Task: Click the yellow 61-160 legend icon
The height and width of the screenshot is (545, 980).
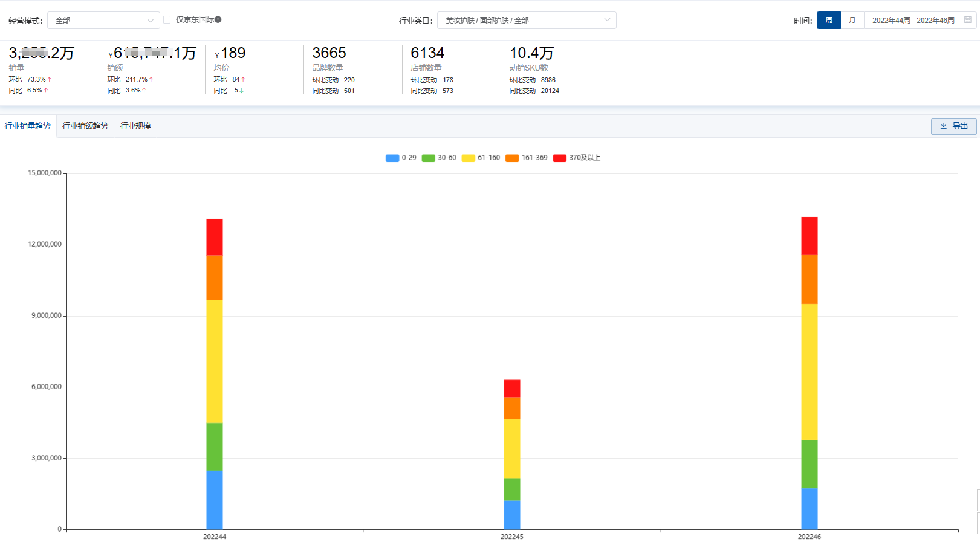Action: pyautogui.click(x=468, y=158)
